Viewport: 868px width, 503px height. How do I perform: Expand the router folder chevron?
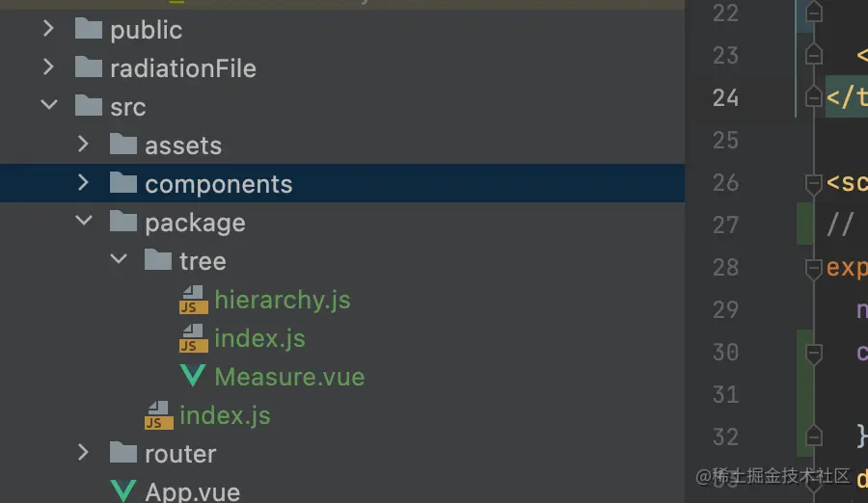pyautogui.click(x=84, y=453)
